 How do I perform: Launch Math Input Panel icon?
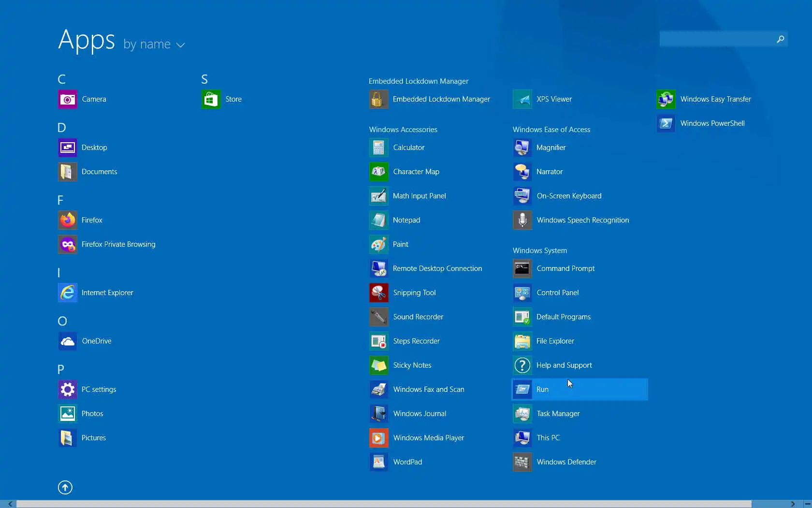[379, 196]
